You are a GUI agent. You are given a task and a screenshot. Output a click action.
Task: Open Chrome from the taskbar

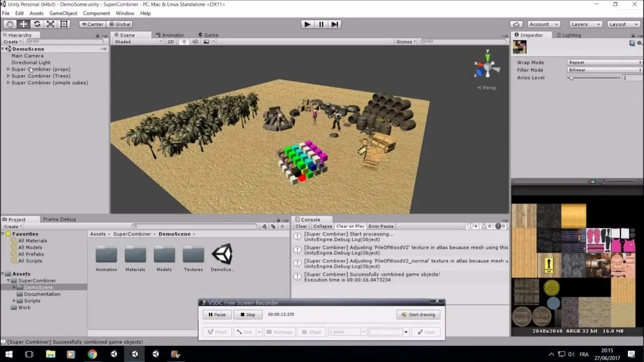tap(92, 354)
